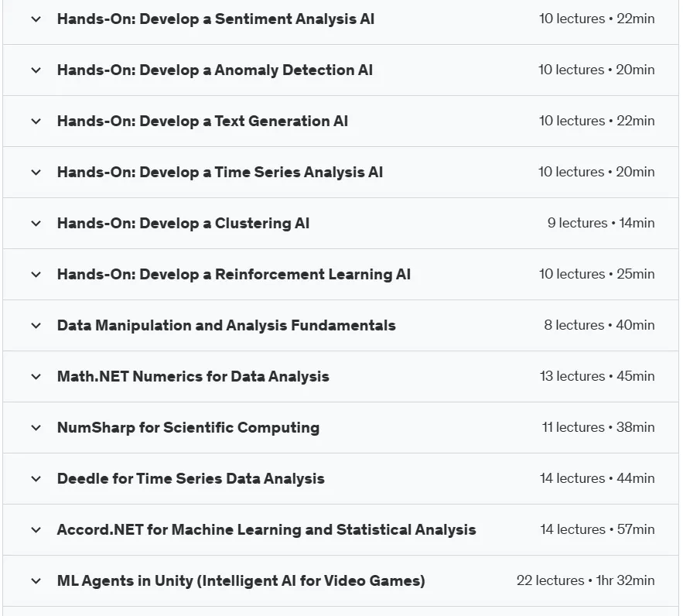This screenshot has width=683, height=616.
Task: Select NumSharp for Scientific Computing title
Action: click(x=188, y=428)
